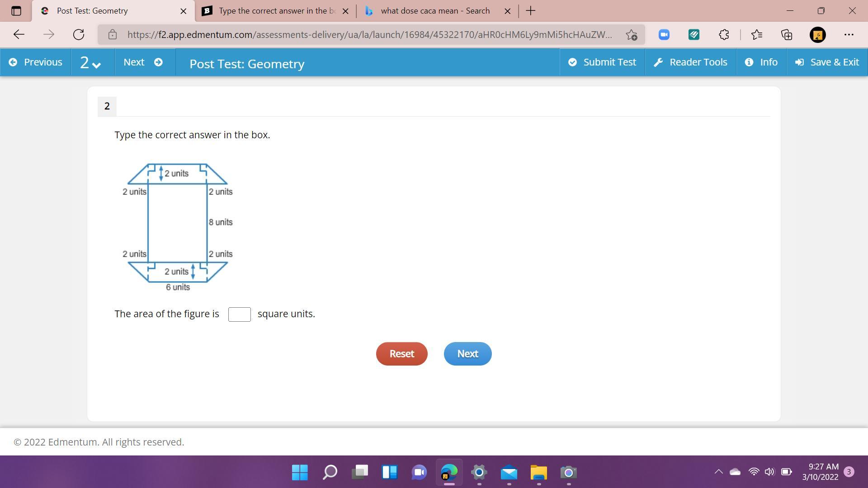The image size is (868, 488).
Task: Open File Explorer from taskbar
Action: click(x=538, y=473)
